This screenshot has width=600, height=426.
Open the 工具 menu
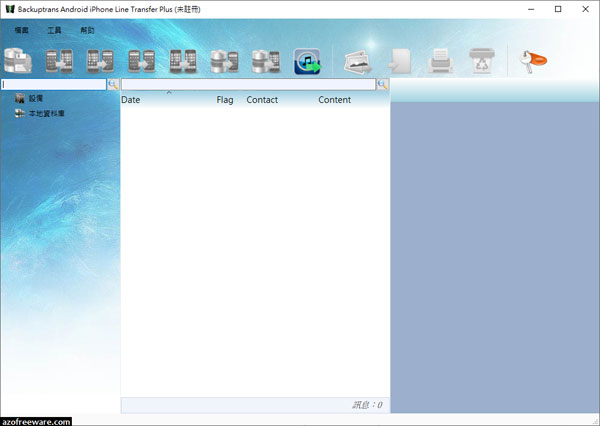[x=54, y=31]
